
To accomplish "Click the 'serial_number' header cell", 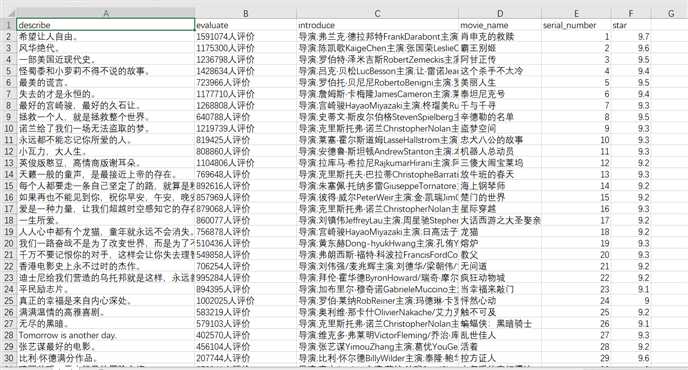I will coord(577,25).
